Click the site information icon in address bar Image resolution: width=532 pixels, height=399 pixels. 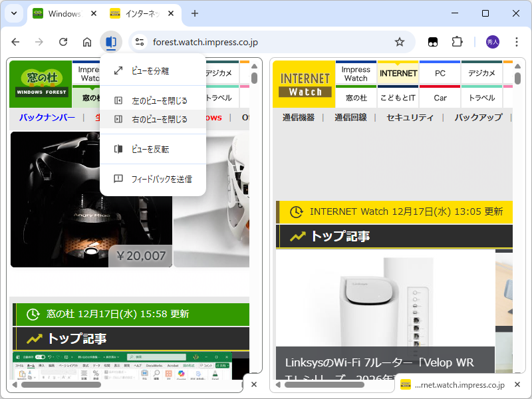pos(140,41)
